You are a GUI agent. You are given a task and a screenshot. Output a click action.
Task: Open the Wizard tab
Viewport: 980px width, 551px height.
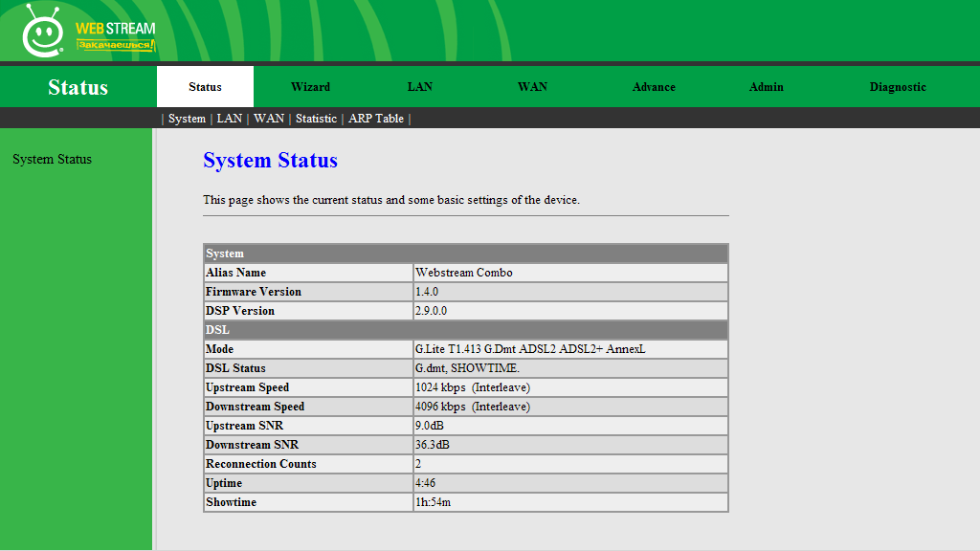[x=310, y=87]
